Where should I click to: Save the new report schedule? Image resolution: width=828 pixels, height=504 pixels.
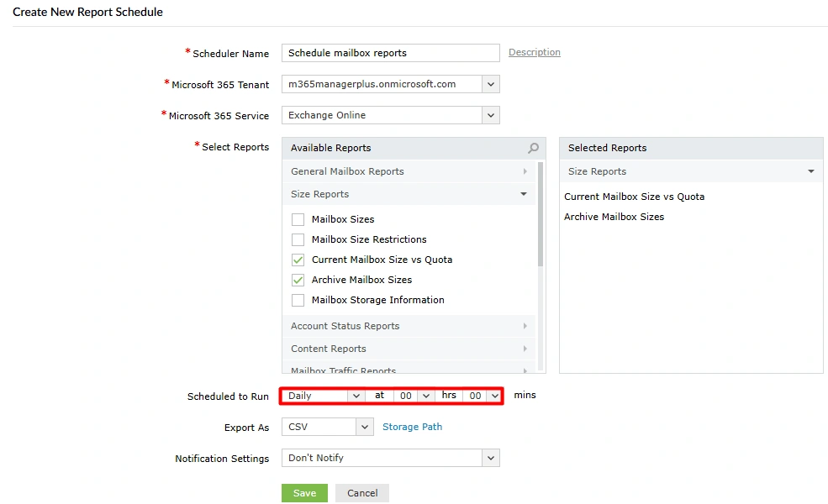click(x=303, y=493)
